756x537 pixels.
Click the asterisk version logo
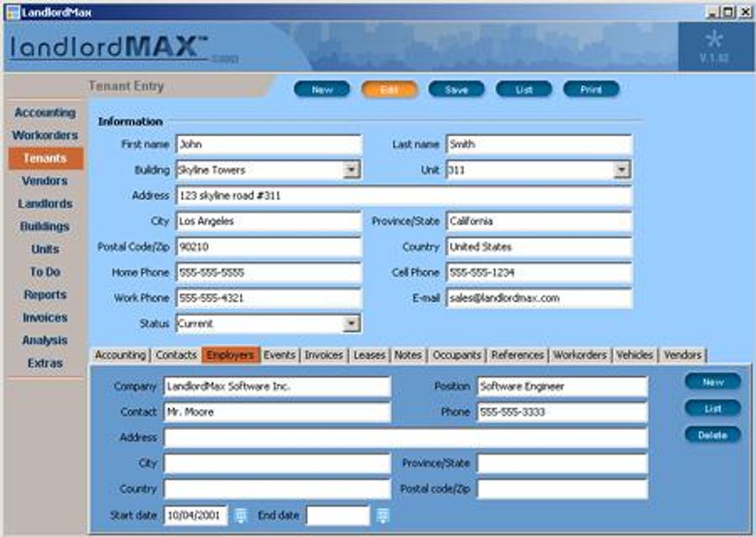pos(714,39)
